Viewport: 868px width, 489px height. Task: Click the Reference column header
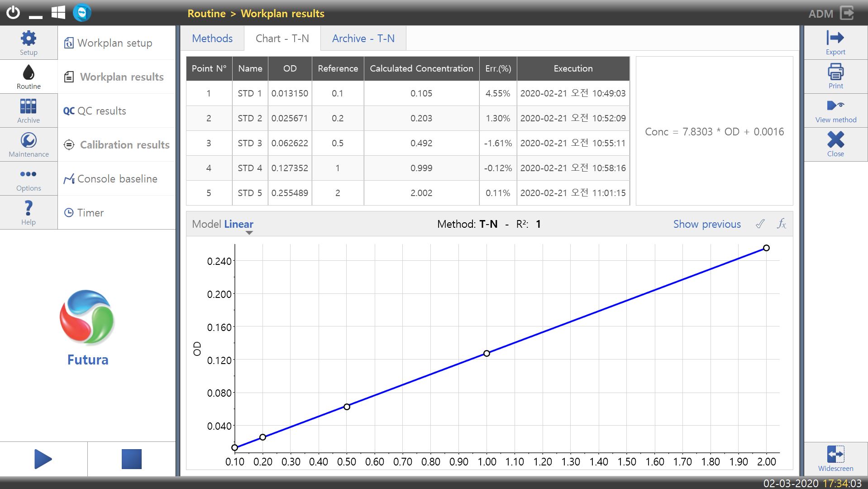click(x=338, y=68)
